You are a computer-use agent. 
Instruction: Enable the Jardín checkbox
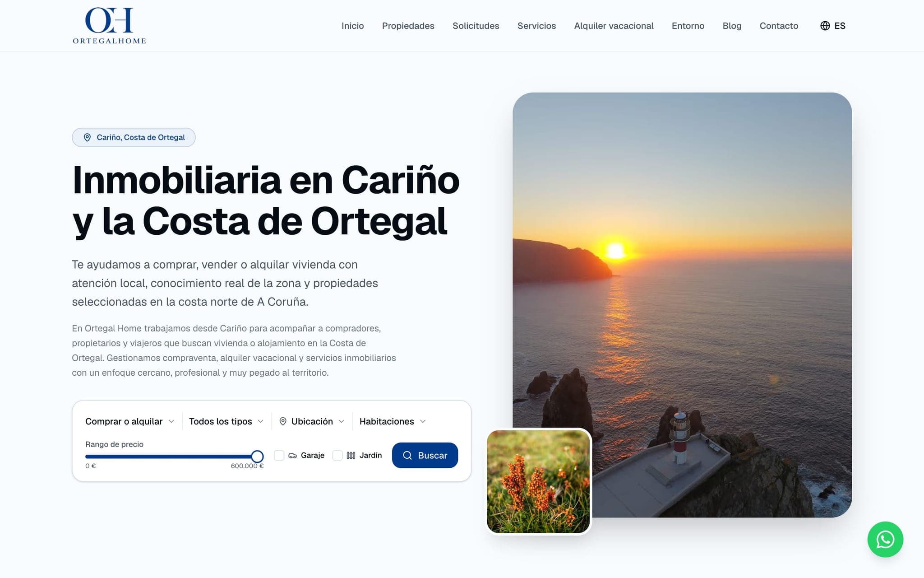pyautogui.click(x=337, y=455)
